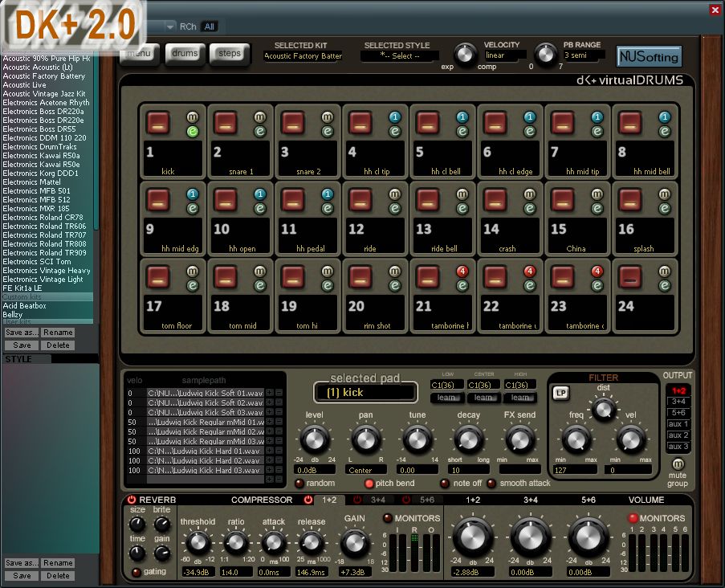Enable the LP filter button
The height and width of the screenshot is (588, 725).
pos(561,393)
